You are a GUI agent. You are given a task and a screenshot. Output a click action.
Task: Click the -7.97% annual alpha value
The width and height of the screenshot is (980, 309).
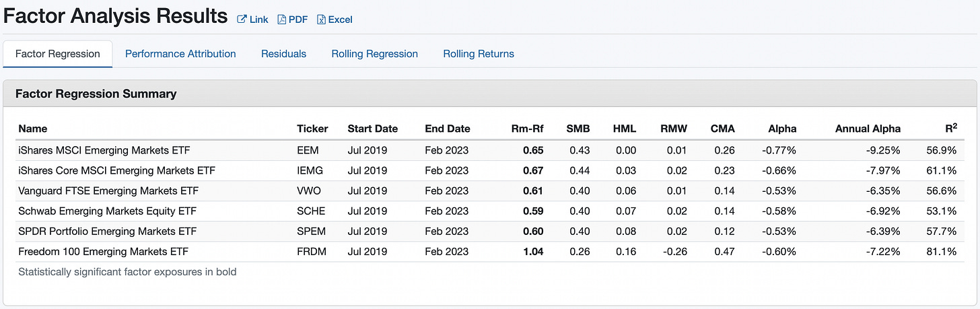883,170
